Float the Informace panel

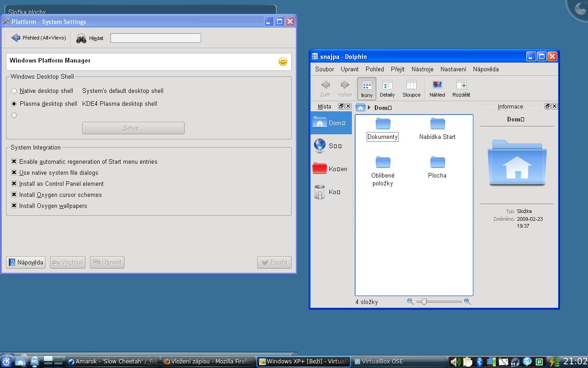548,106
